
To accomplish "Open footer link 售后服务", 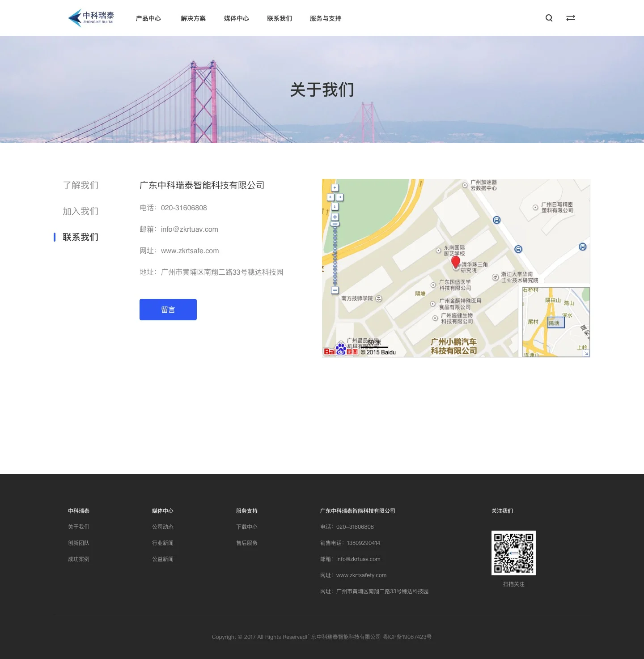I will point(247,543).
